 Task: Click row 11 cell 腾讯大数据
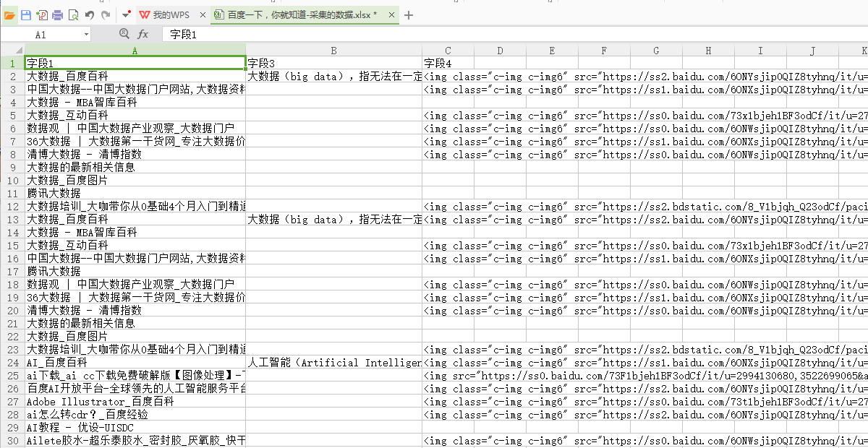[135, 193]
